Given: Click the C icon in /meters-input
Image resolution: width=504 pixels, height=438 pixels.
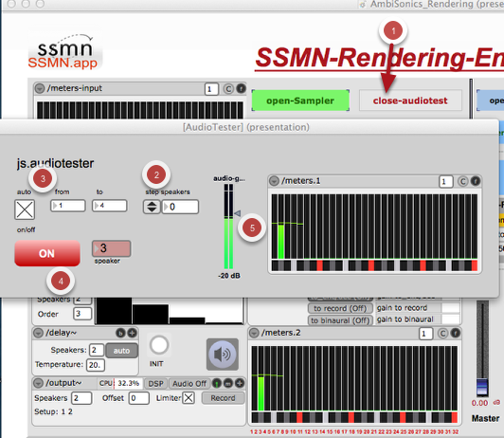Looking at the screenshot, I should click(x=228, y=89).
